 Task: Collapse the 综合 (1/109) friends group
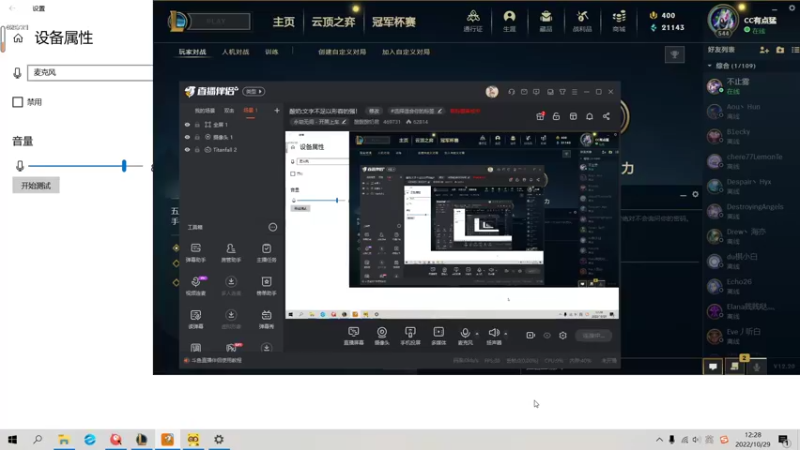click(x=710, y=66)
